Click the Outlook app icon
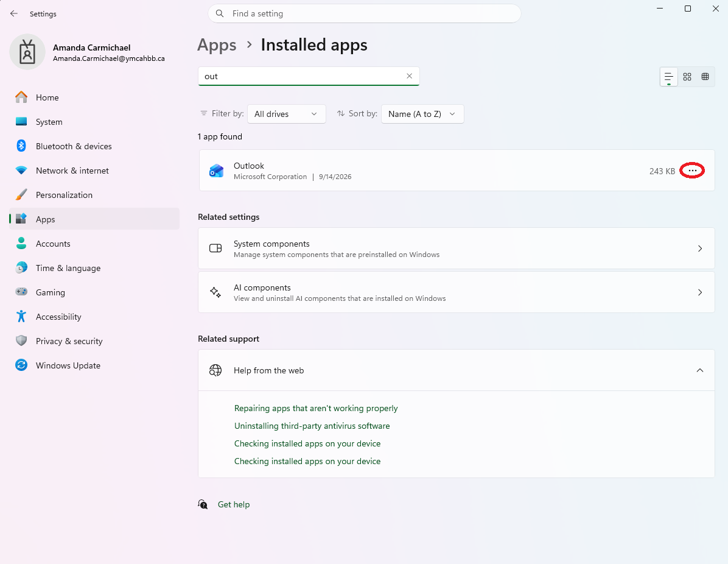The image size is (728, 564). (216, 171)
